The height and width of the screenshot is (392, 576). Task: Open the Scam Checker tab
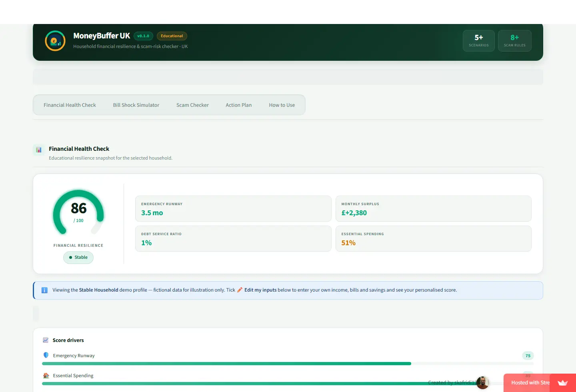[x=192, y=105]
